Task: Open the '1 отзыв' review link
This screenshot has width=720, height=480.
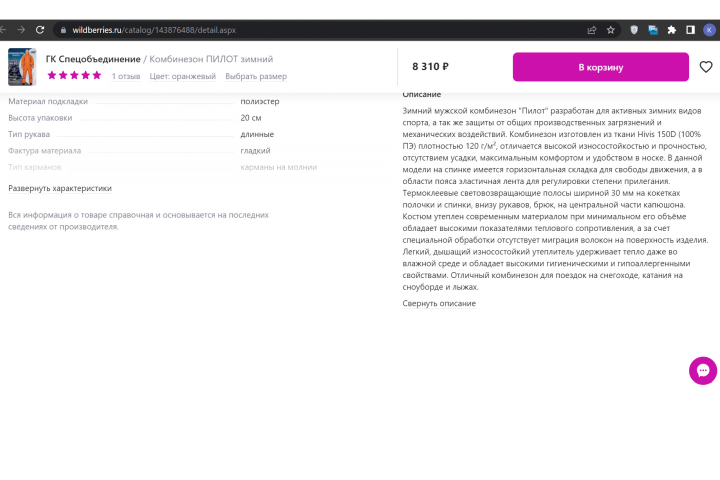Action: coord(126,76)
